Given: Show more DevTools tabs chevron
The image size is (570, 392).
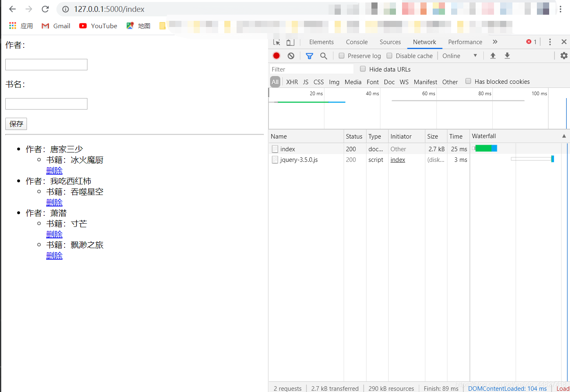Looking at the screenshot, I should (495, 42).
